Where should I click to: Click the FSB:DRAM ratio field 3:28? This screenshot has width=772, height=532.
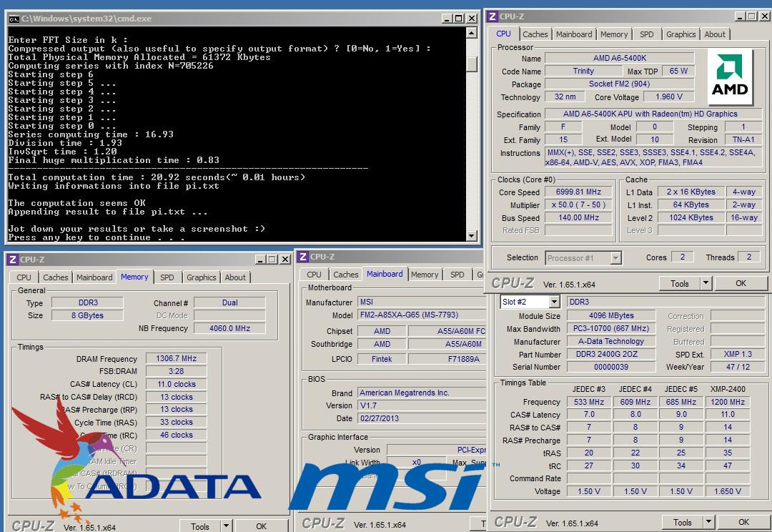[x=177, y=371]
